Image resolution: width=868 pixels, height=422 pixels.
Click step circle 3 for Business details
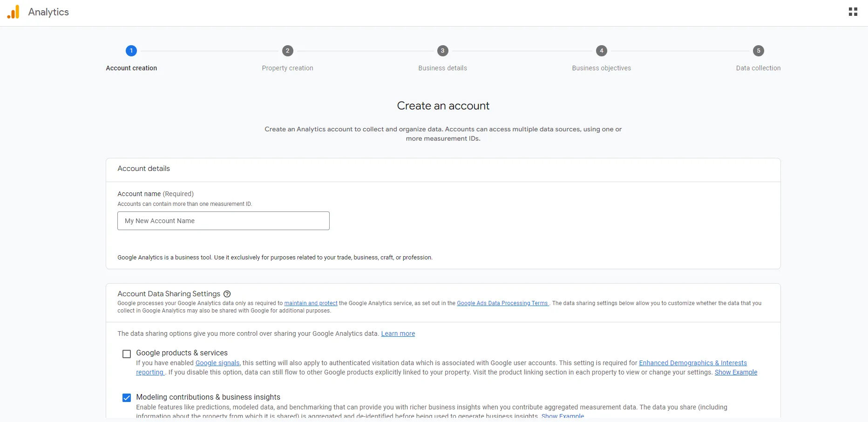(442, 51)
